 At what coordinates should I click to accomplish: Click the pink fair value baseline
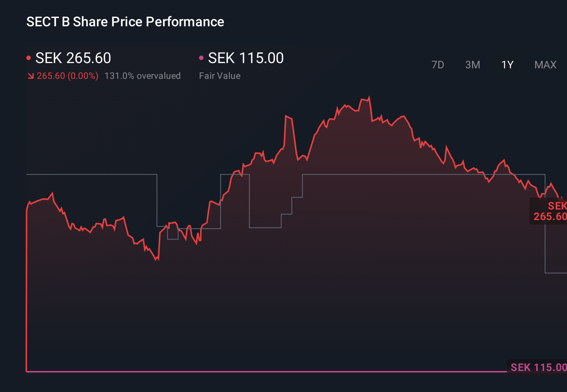pos(263,372)
